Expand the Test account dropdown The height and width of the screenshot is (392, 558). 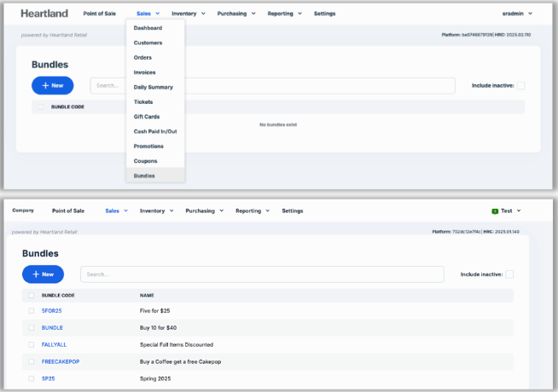[x=510, y=210]
